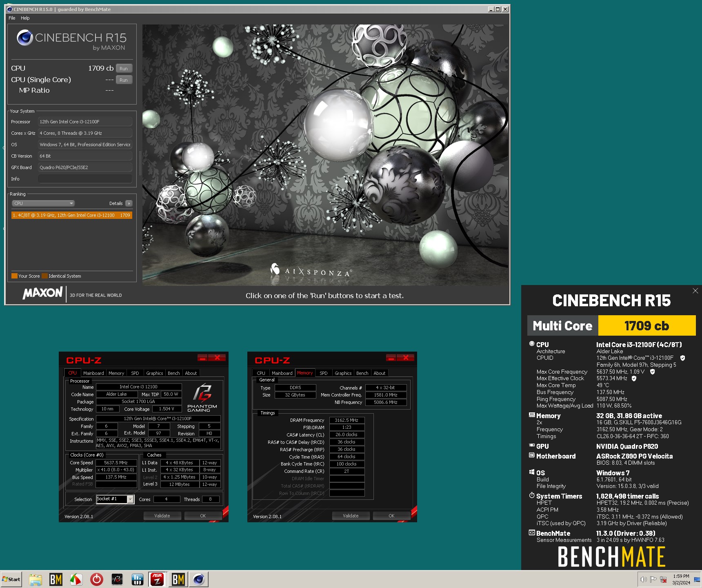Close the BenchMate result panel
The image size is (702, 588).
point(695,291)
